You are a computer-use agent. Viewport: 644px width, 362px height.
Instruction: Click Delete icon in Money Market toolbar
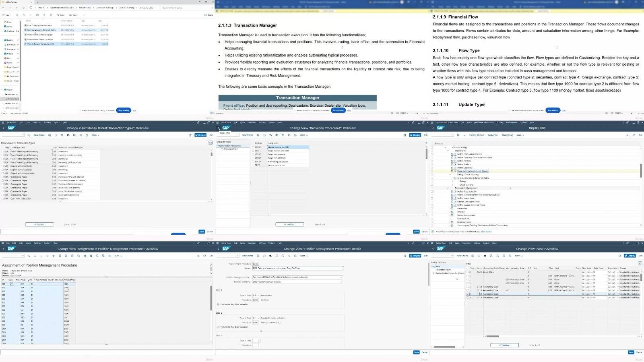point(56,135)
